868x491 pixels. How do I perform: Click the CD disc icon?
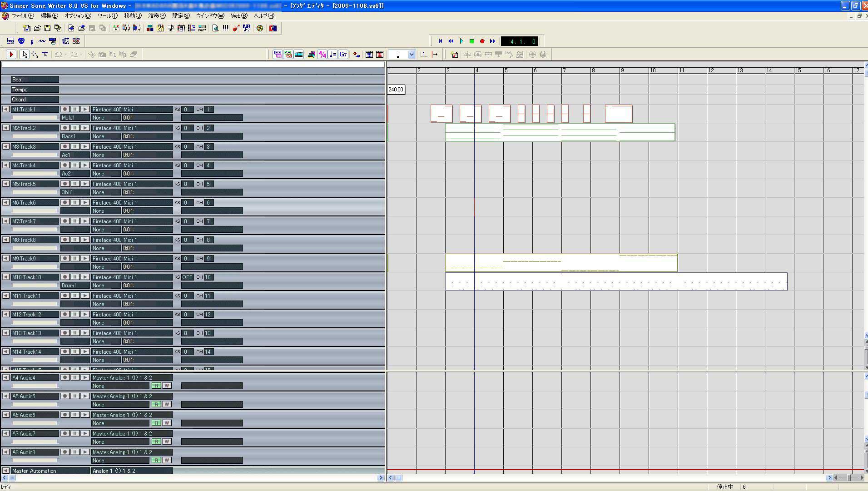[x=260, y=28]
